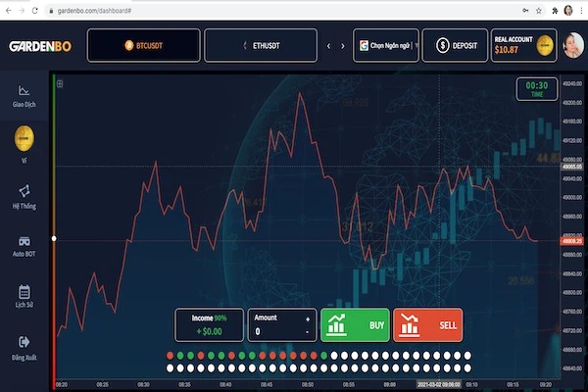Open Chọn Ngôn ngữ language dropdown

[x=387, y=45]
